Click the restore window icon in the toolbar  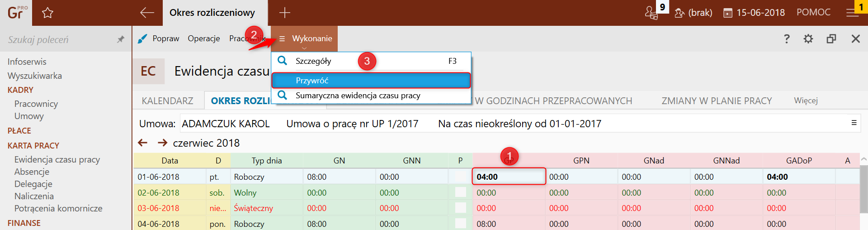(x=831, y=38)
